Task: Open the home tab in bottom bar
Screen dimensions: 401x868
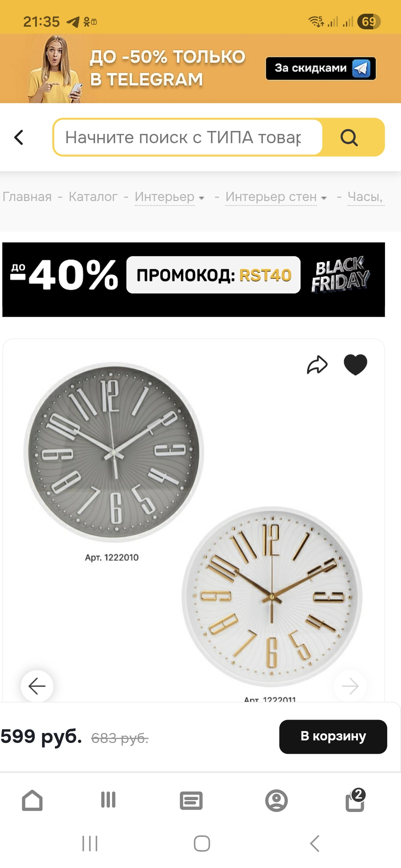Action: click(32, 800)
